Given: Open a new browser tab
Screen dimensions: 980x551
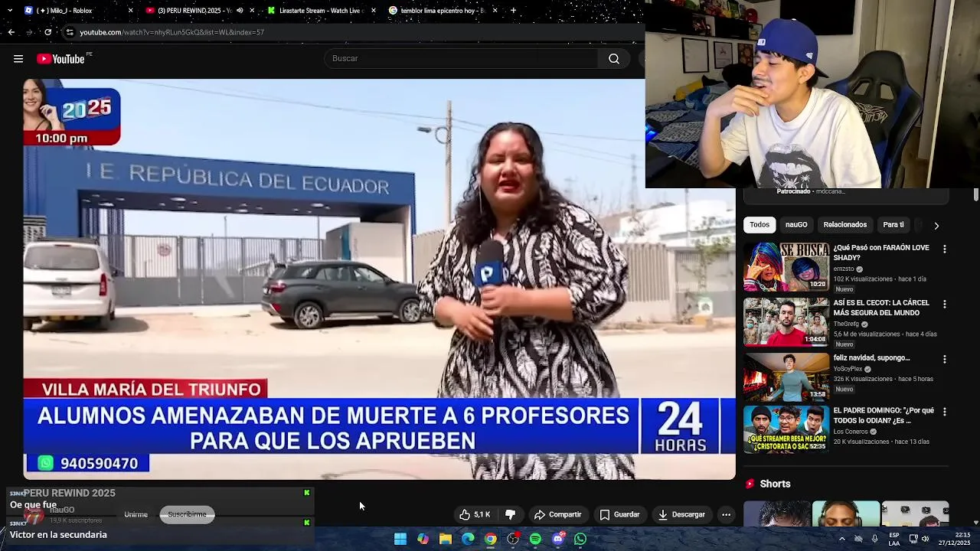Looking at the screenshot, I should click(x=513, y=11).
